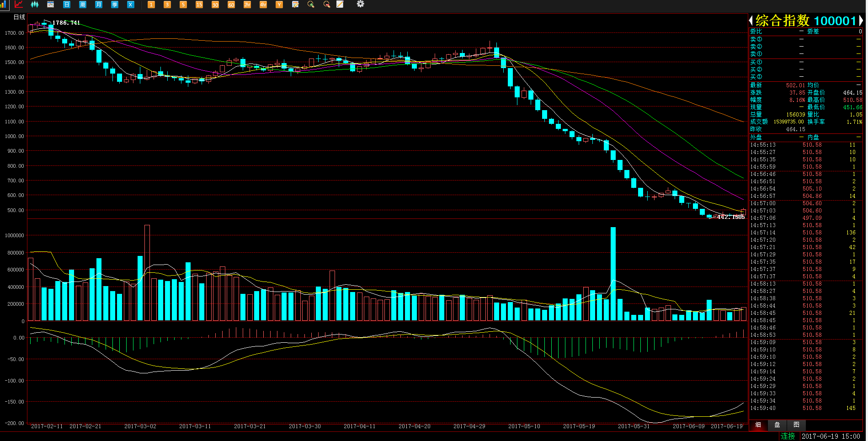Click the 2017-06-09 date on time axis

pyautogui.click(x=689, y=426)
